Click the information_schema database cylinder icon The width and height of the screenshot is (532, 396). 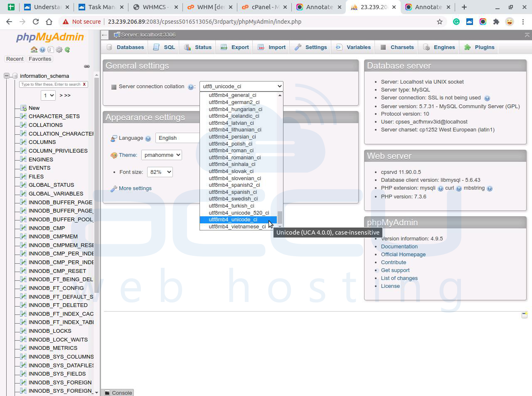tap(15, 76)
